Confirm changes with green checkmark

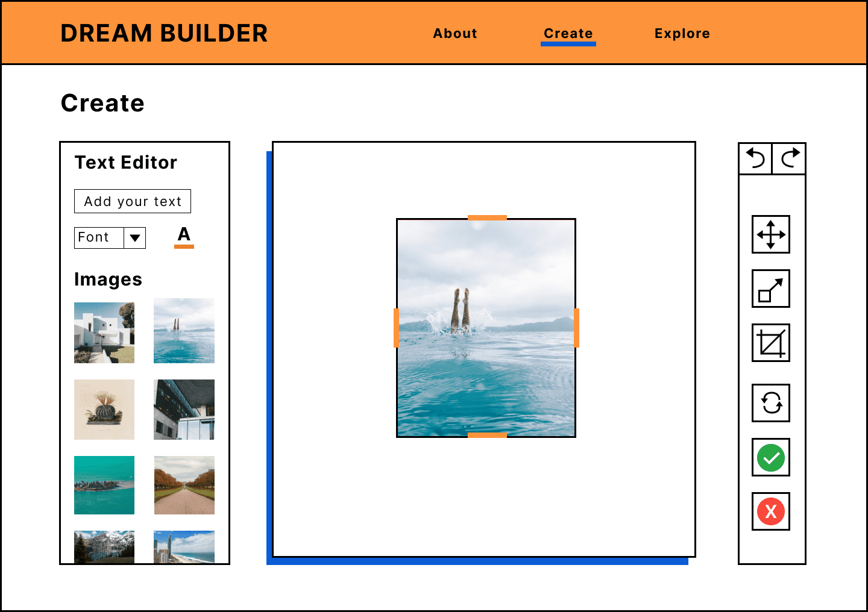coord(770,457)
